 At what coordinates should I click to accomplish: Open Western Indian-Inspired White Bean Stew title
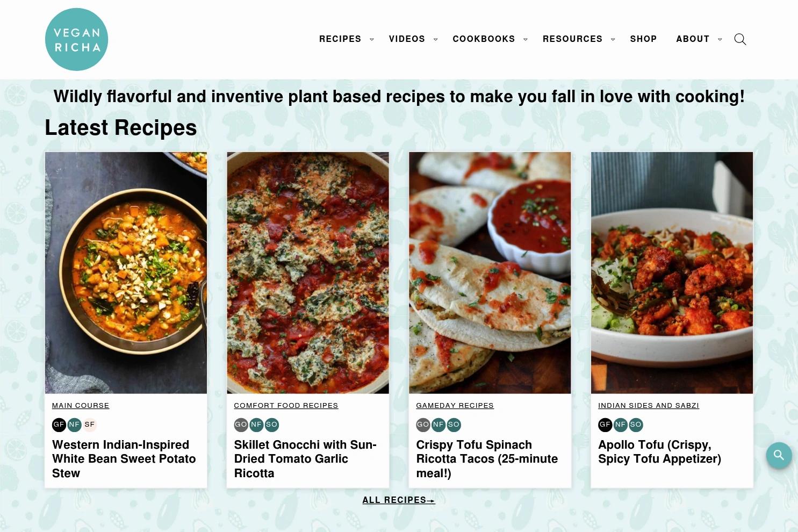click(124, 459)
